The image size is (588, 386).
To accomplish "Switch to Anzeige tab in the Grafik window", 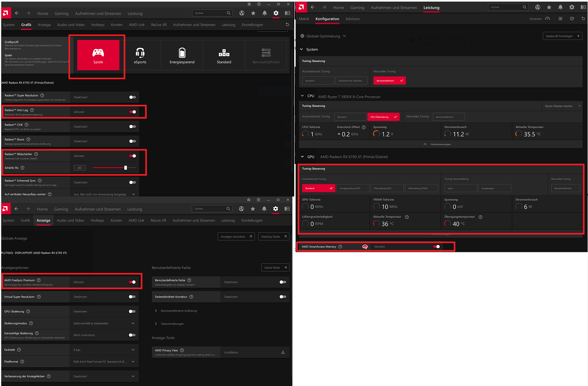I will 44,24.
